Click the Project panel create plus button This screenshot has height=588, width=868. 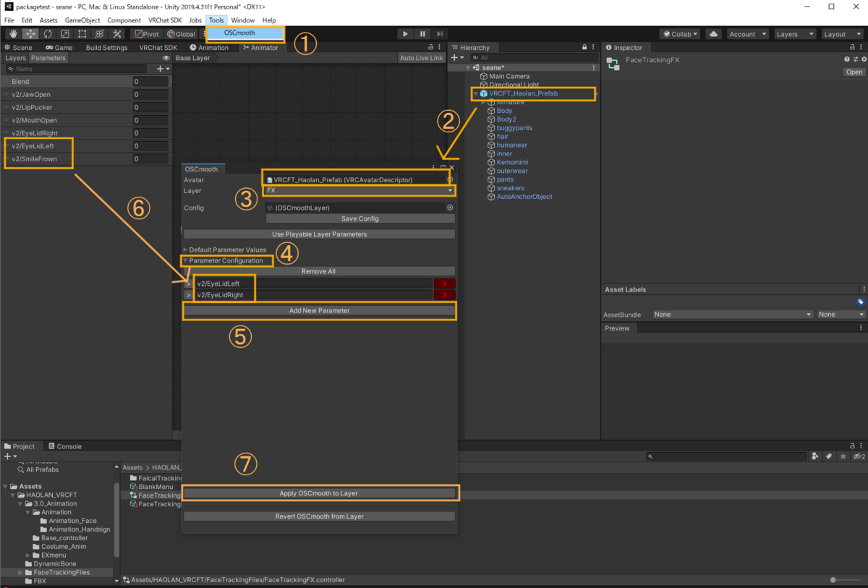[x=10, y=456]
